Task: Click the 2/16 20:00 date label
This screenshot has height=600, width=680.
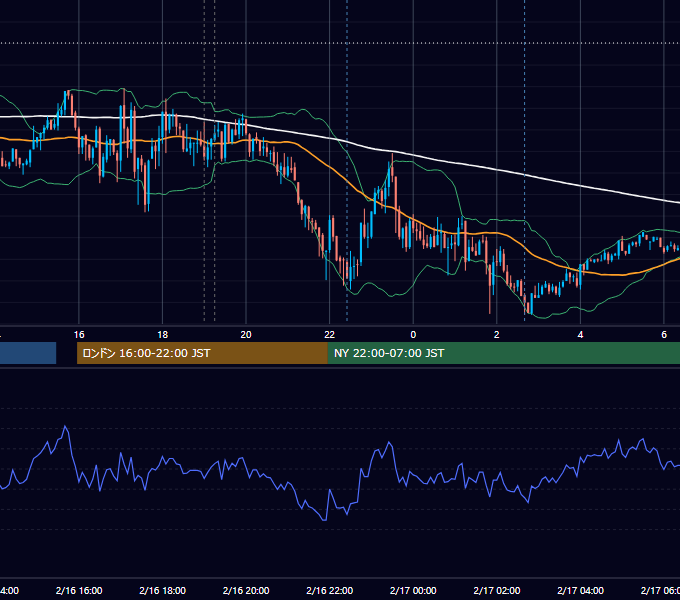Action: (x=246, y=590)
